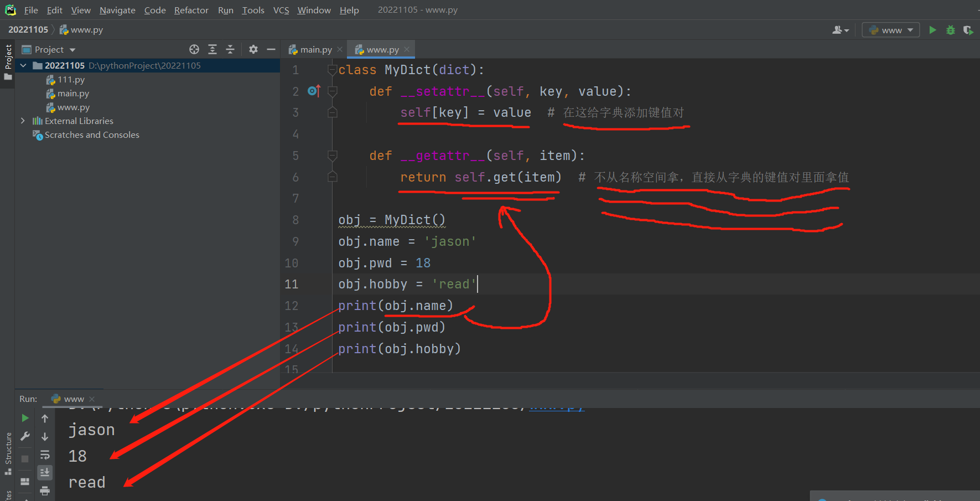This screenshot has height=501, width=980.
Task: Hide the Project panel with the minus icon
Action: tap(271, 49)
